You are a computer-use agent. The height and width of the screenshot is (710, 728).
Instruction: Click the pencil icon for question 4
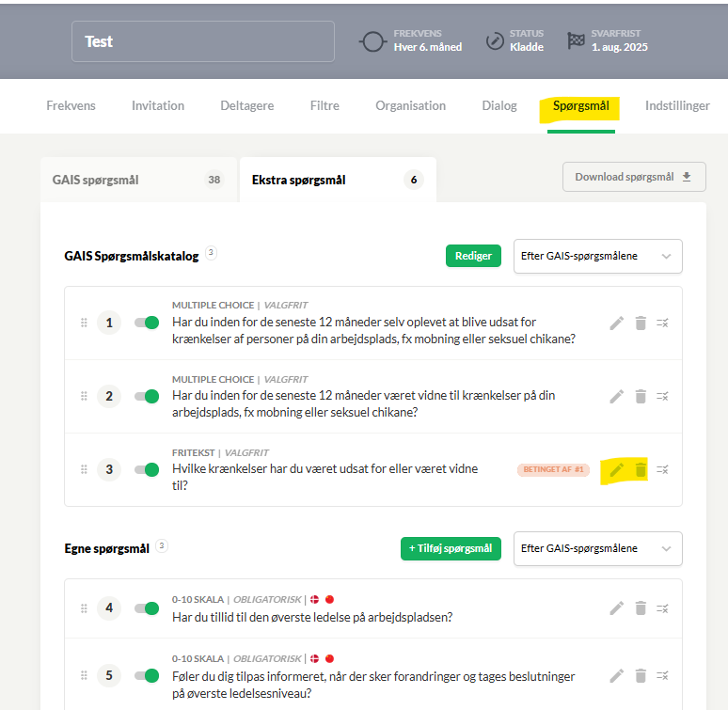pyautogui.click(x=617, y=607)
